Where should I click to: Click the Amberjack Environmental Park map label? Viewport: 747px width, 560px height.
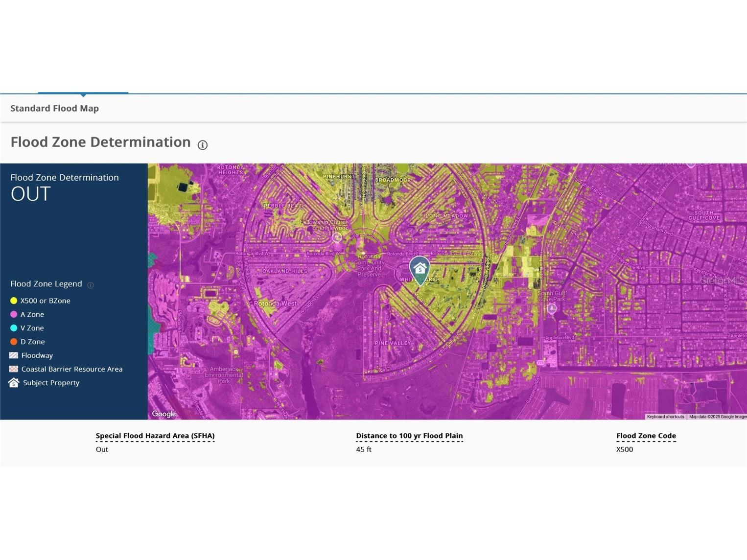click(224, 374)
